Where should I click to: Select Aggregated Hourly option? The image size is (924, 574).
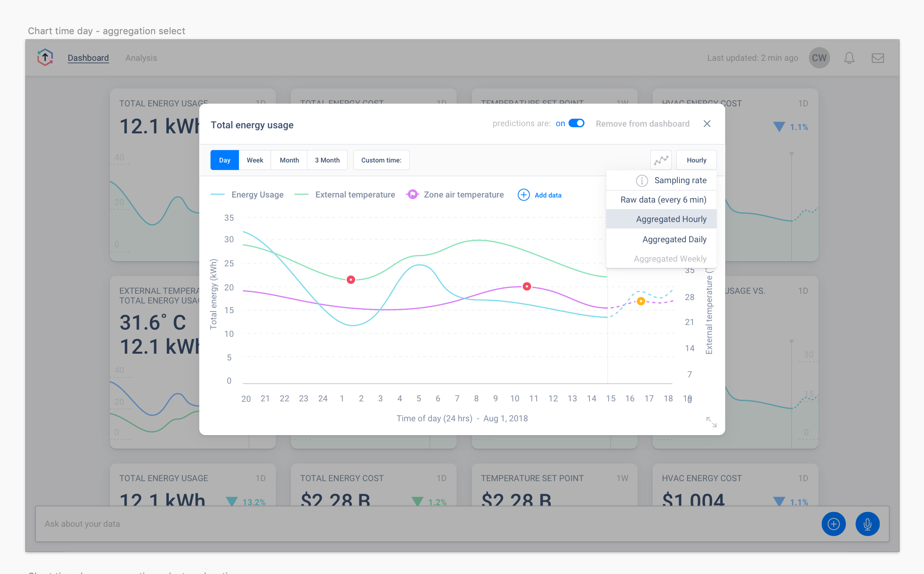[x=661, y=219]
